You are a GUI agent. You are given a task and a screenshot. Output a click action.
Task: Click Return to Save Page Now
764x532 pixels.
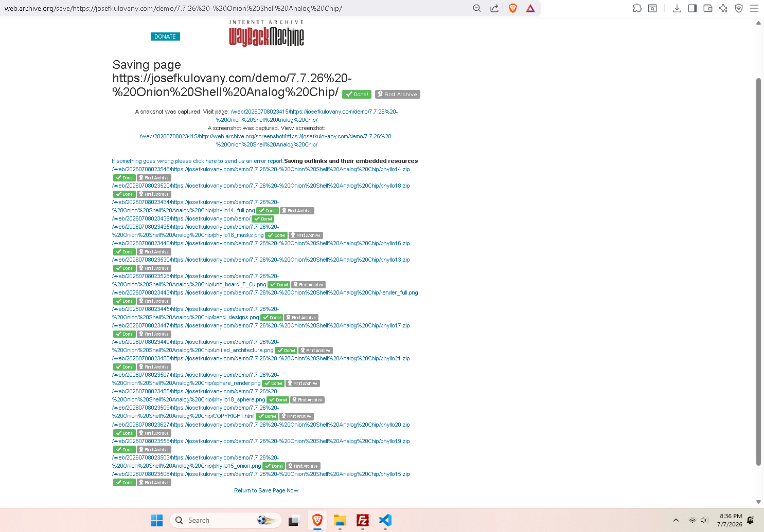[266, 490]
